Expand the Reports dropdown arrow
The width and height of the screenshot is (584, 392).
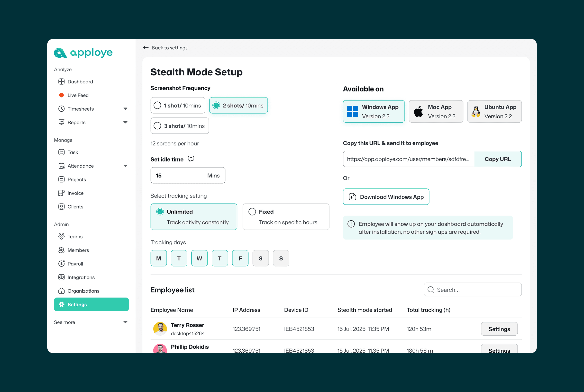point(125,122)
